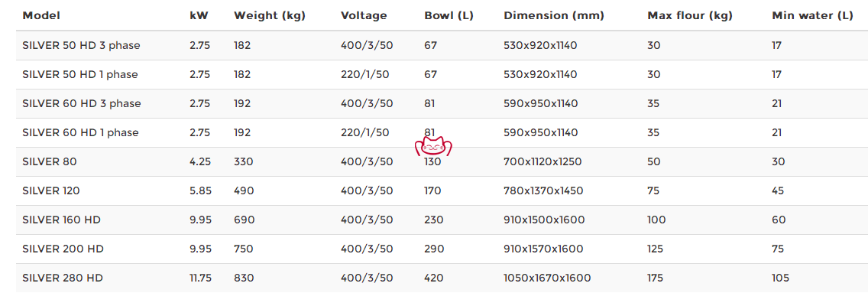Click the kW column header
868x293 pixels.
pos(199,15)
